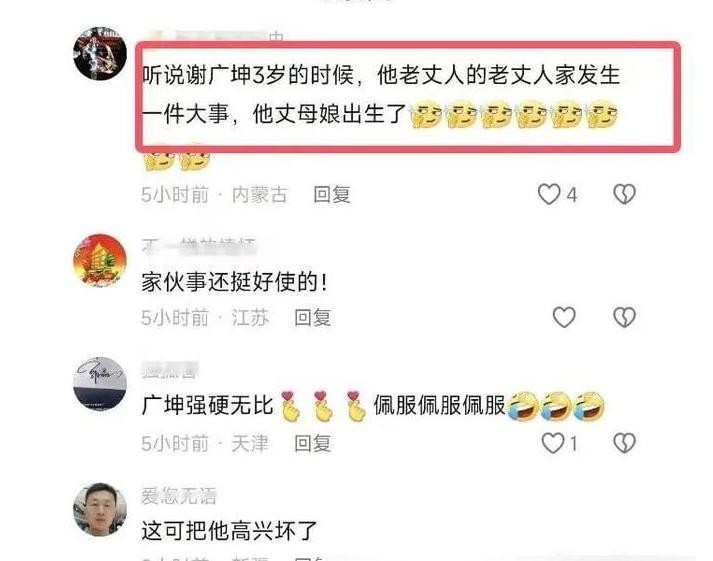The width and height of the screenshot is (713, 561).
Task: Like the 家伙事还挺好使的 comment
Action: click(x=564, y=317)
